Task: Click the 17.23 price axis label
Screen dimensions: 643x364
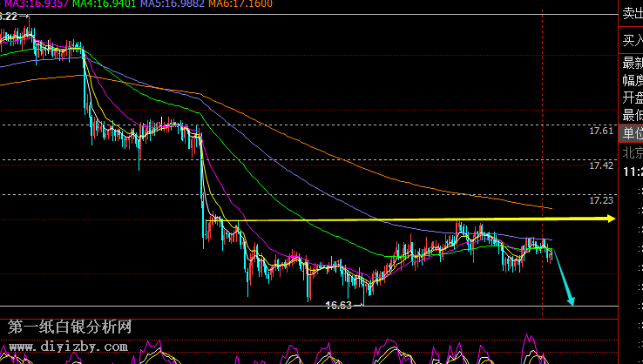Action: tap(600, 199)
